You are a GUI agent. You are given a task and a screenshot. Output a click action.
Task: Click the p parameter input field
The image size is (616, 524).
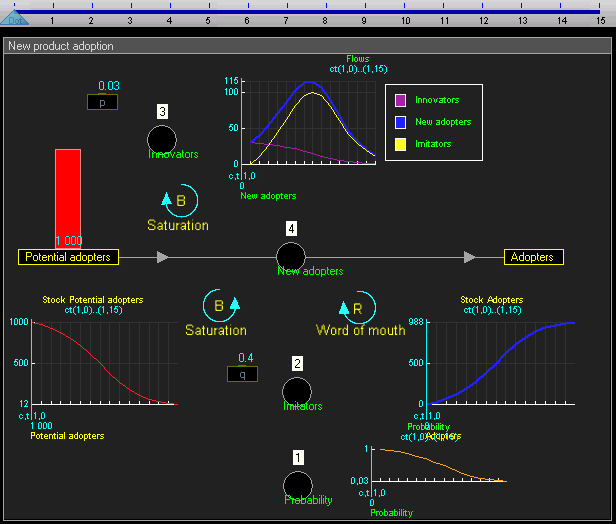tap(102, 102)
